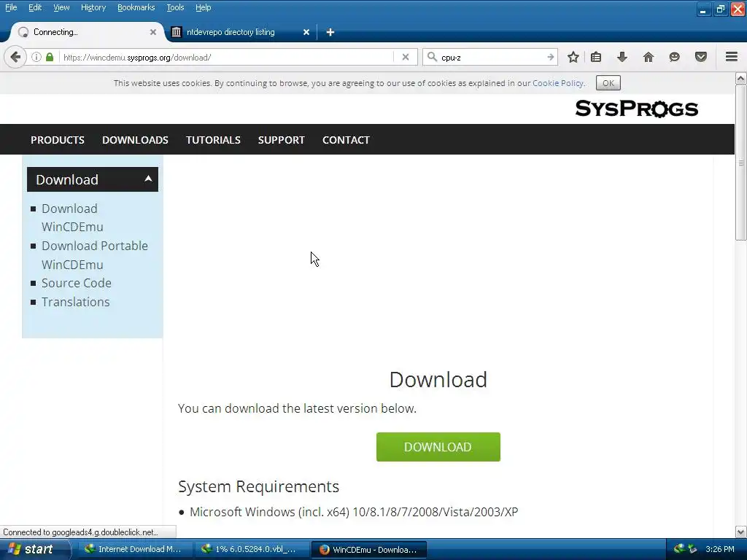
Task: Click Download Portable WinCDEmu link
Action: 95,255
